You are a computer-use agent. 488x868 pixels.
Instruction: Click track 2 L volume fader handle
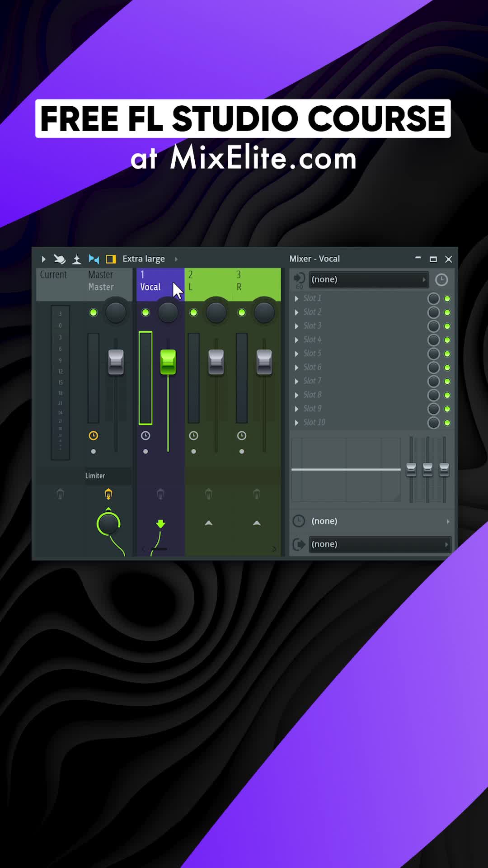point(216,362)
